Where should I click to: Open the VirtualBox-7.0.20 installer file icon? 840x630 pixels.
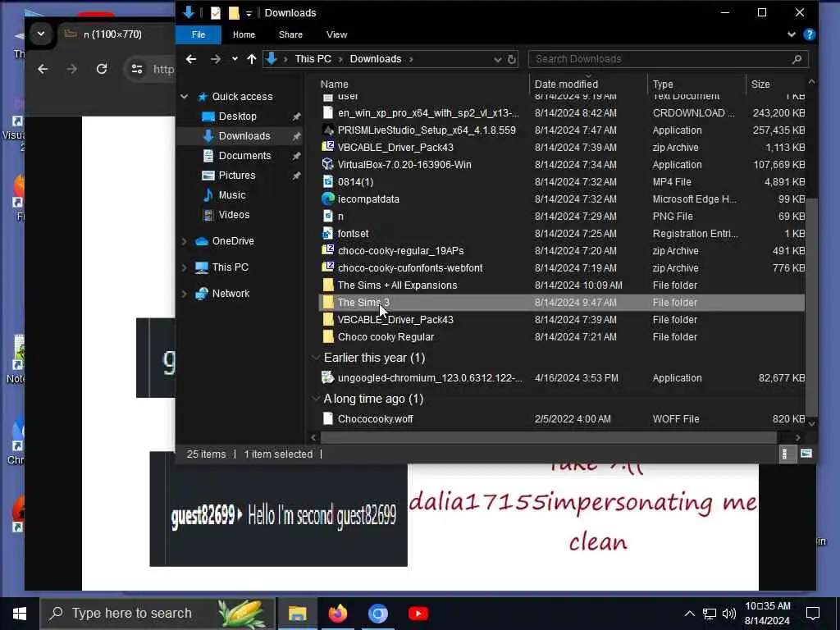pyautogui.click(x=328, y=164)
